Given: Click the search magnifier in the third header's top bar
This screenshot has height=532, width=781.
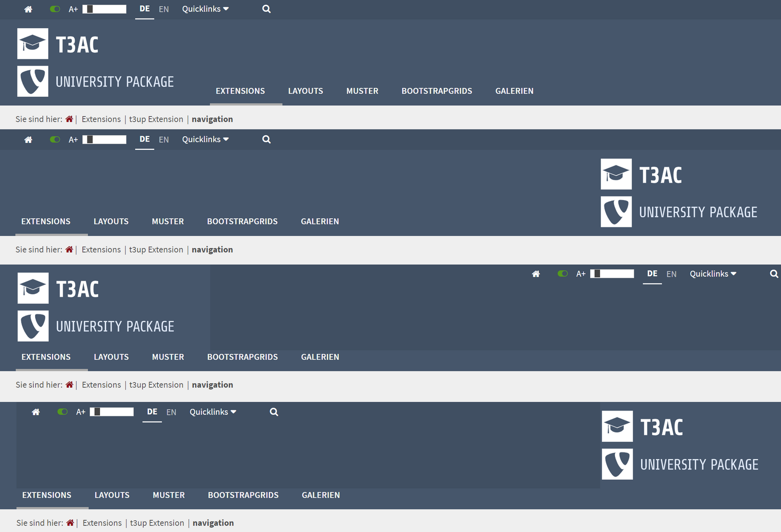Looking at the screenshot, I should (x=774, y=274).
